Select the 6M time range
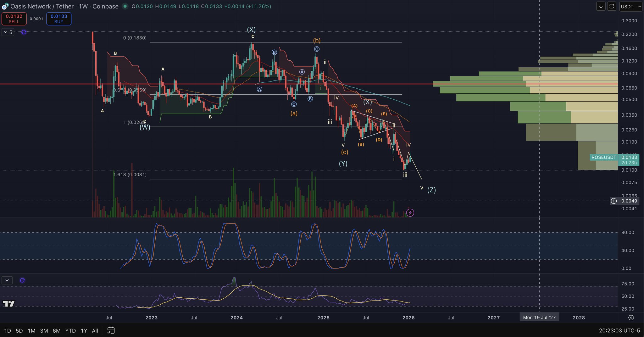 57,331
